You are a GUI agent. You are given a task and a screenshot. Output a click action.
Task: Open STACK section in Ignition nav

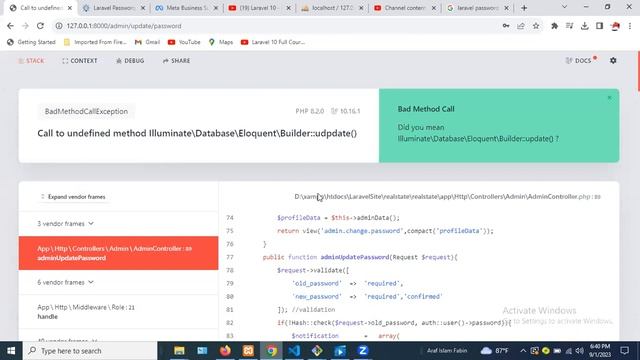point(31,60)
